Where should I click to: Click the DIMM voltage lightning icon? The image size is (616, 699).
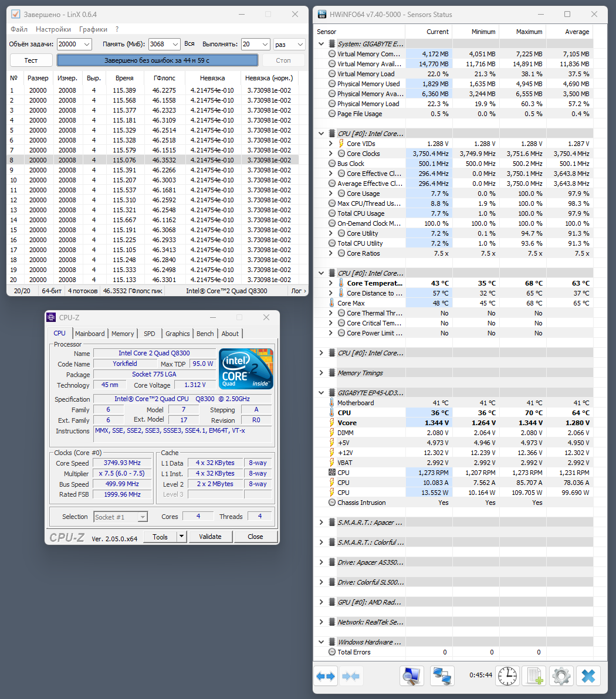331,432
